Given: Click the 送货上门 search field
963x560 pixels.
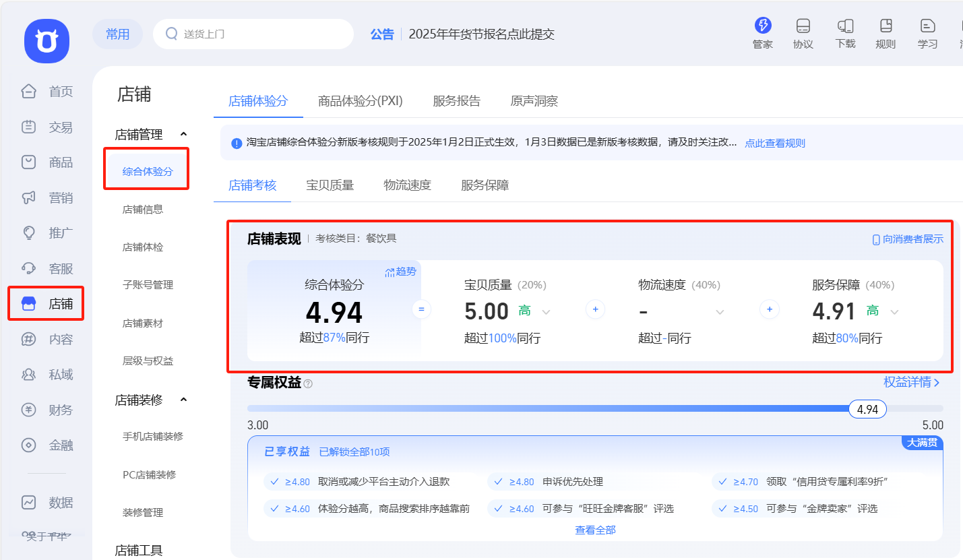Looking at the screenshot, I should [253, 34].
